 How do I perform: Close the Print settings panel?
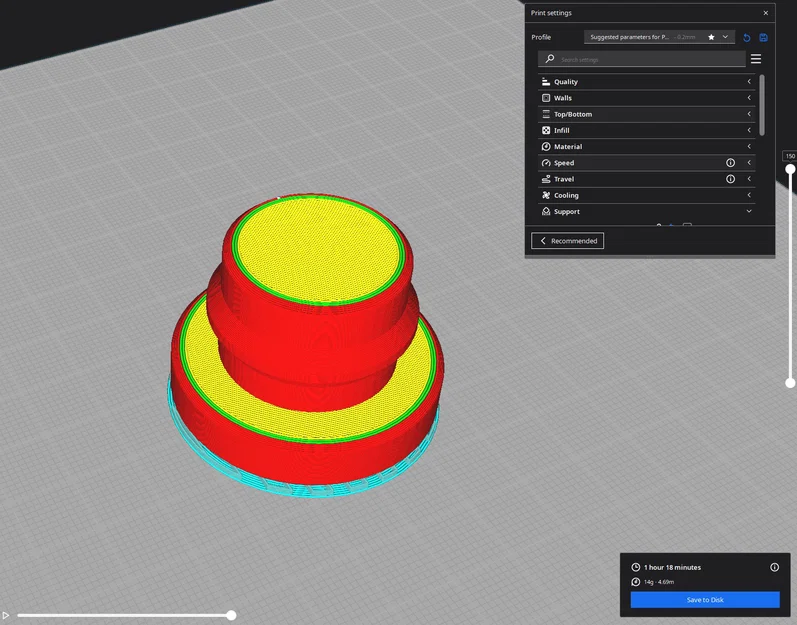coord(766,13)
